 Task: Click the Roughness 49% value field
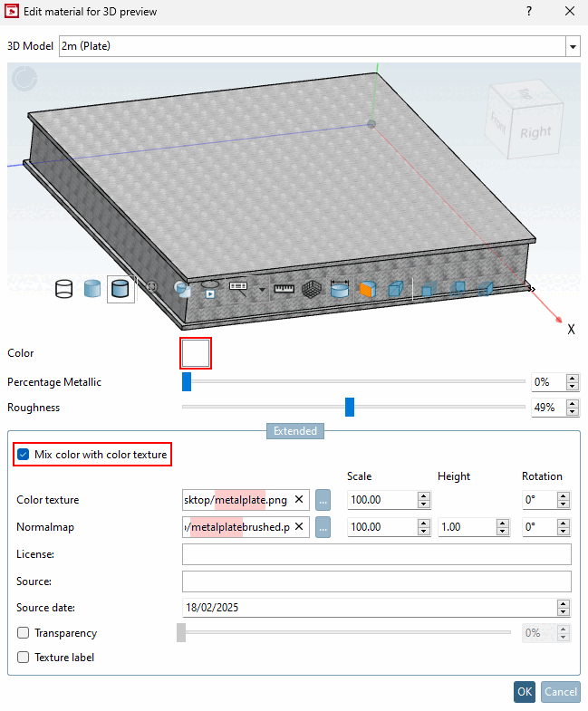[x=548, y=408]
